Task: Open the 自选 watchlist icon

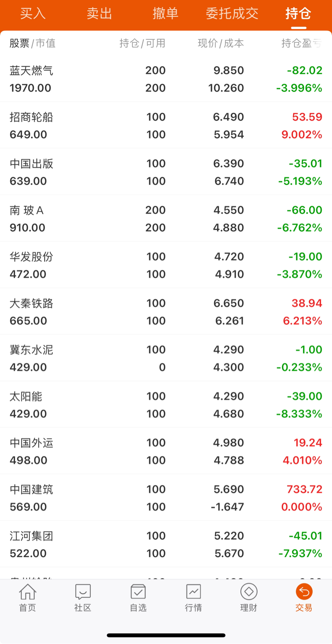Action: tap(138, 592)
